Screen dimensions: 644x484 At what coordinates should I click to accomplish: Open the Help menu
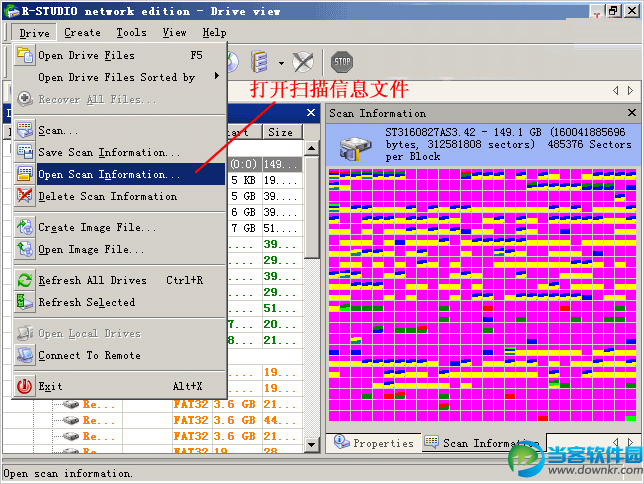(214, 32)
